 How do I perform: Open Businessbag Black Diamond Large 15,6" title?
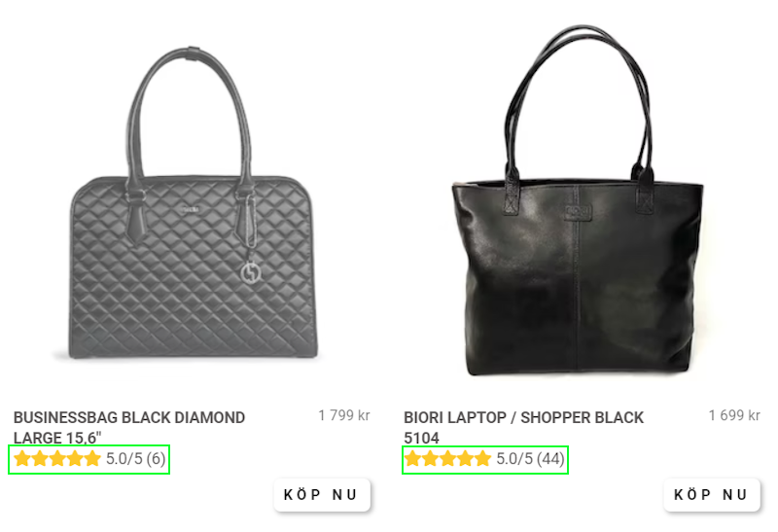[129, 427]
